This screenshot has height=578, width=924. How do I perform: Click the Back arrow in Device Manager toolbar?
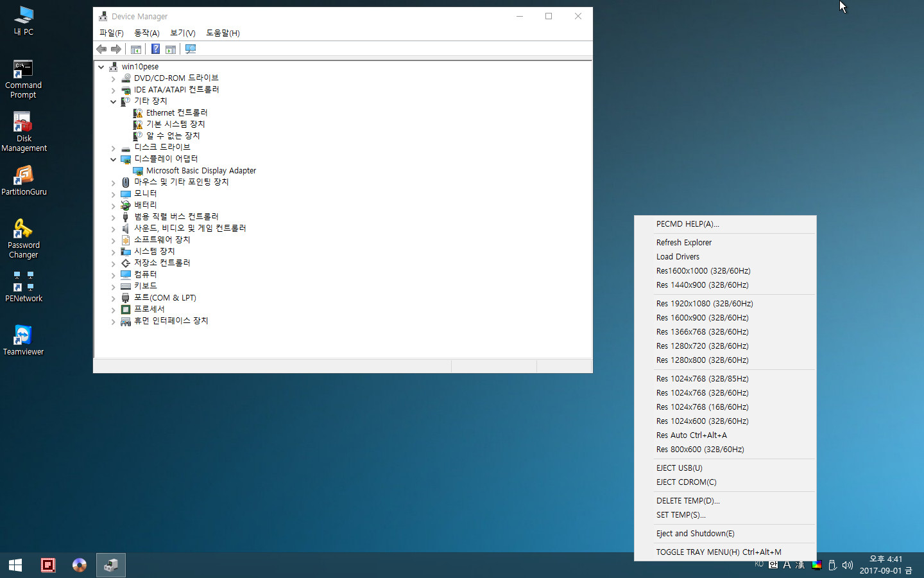[x=101, y=49]
